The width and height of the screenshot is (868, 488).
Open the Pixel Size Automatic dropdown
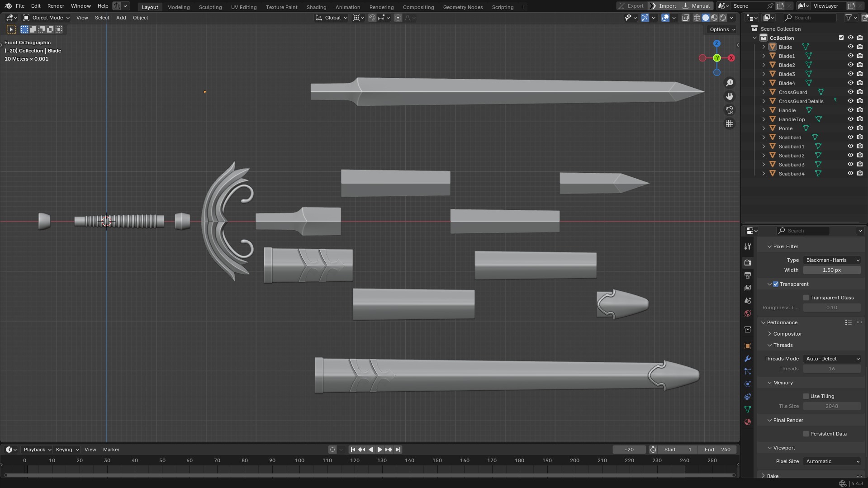pyautogui.click(x=832, y=461)
